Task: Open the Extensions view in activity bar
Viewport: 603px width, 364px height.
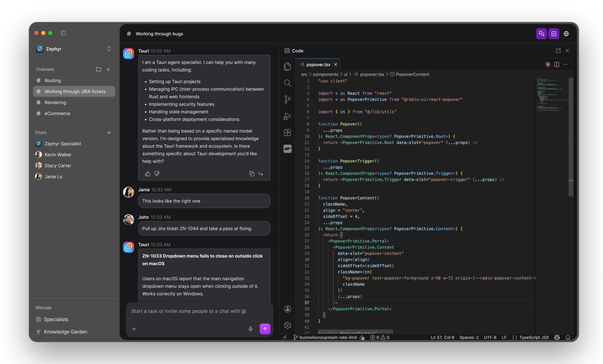Action: 287,132
